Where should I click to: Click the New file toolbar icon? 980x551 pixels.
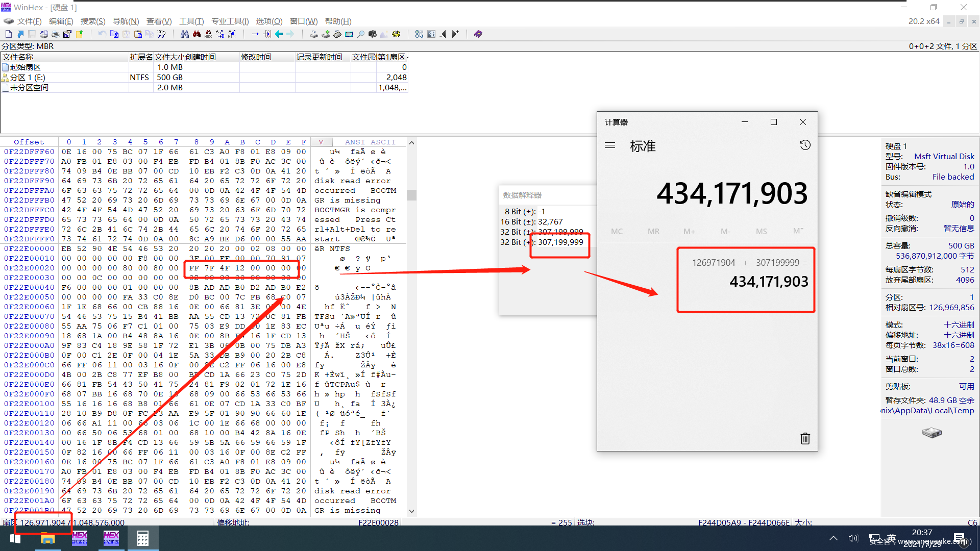click(9, 34)
